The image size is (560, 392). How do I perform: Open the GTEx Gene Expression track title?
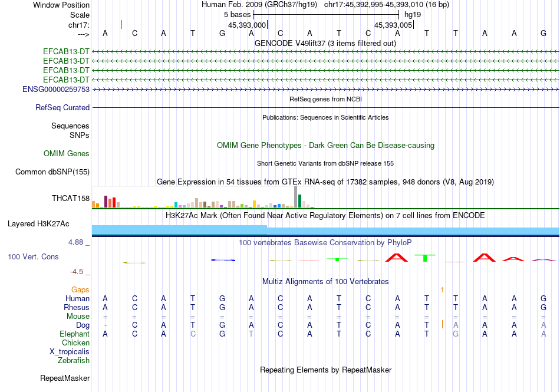pyautogui.click(x=325, y=182)
